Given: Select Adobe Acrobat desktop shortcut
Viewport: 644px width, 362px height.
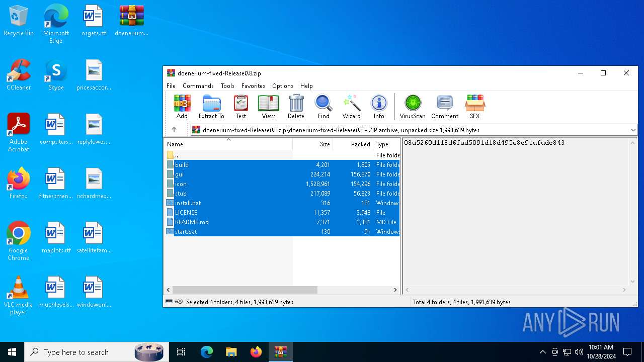Looking at the screenshot, I should coord(19,133).
